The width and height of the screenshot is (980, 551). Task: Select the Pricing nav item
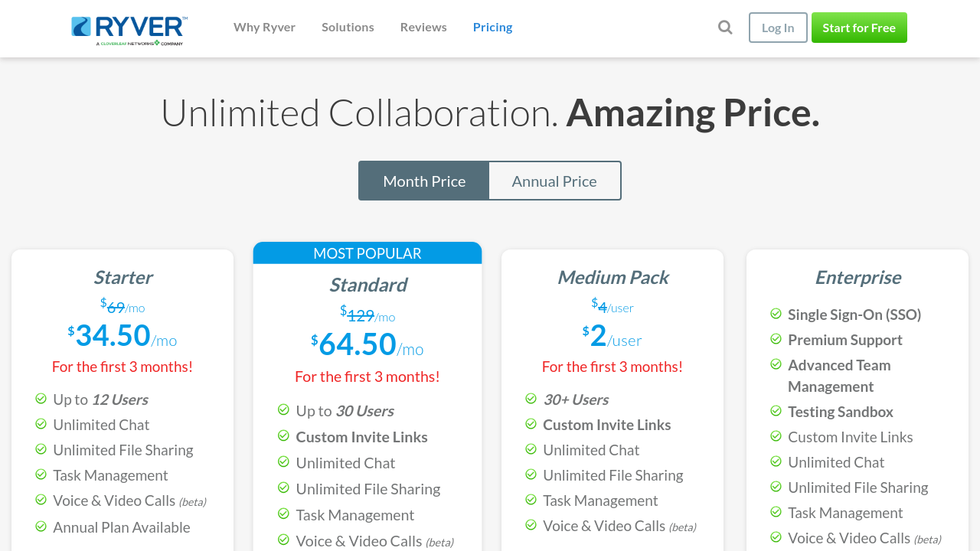[492, 28]
